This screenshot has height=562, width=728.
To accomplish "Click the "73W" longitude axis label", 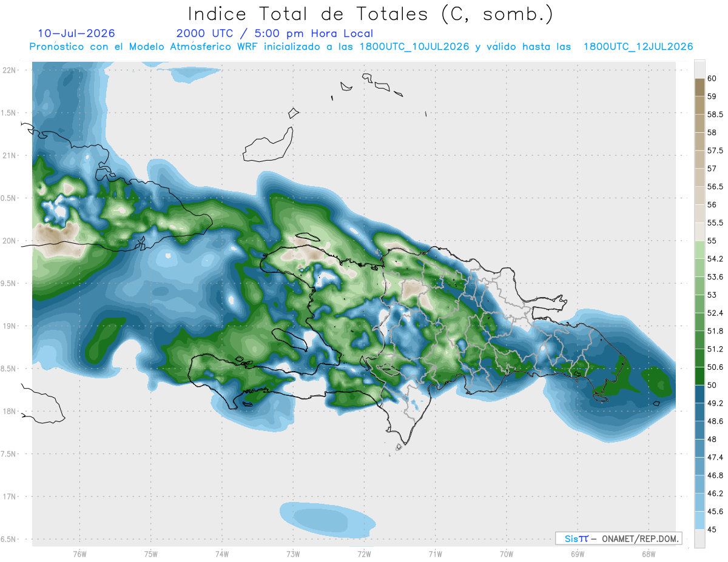I will [x=293, y=554].
